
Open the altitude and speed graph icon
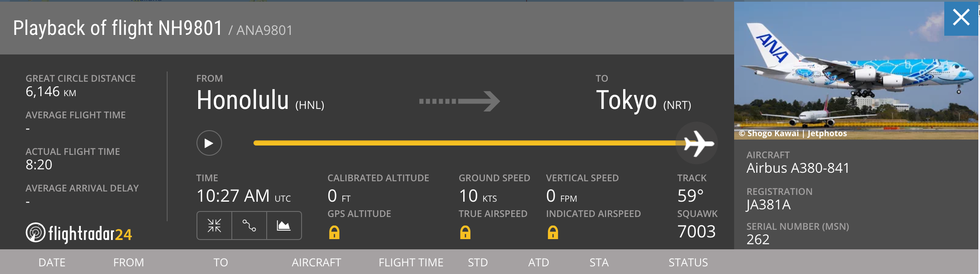pos(284,225)
